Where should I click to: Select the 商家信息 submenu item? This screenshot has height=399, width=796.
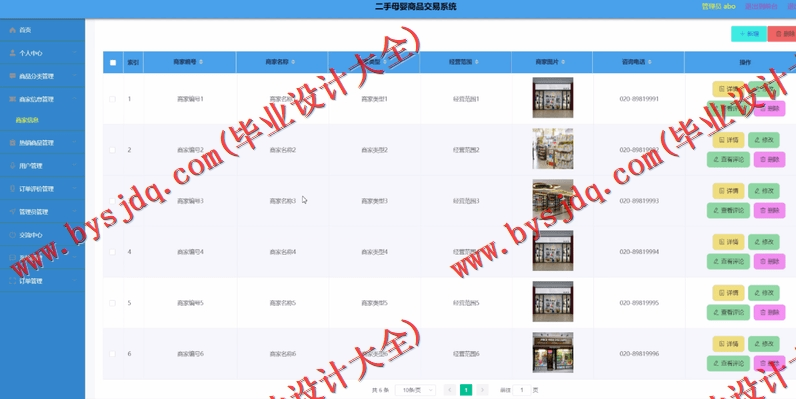coord(27,120)
